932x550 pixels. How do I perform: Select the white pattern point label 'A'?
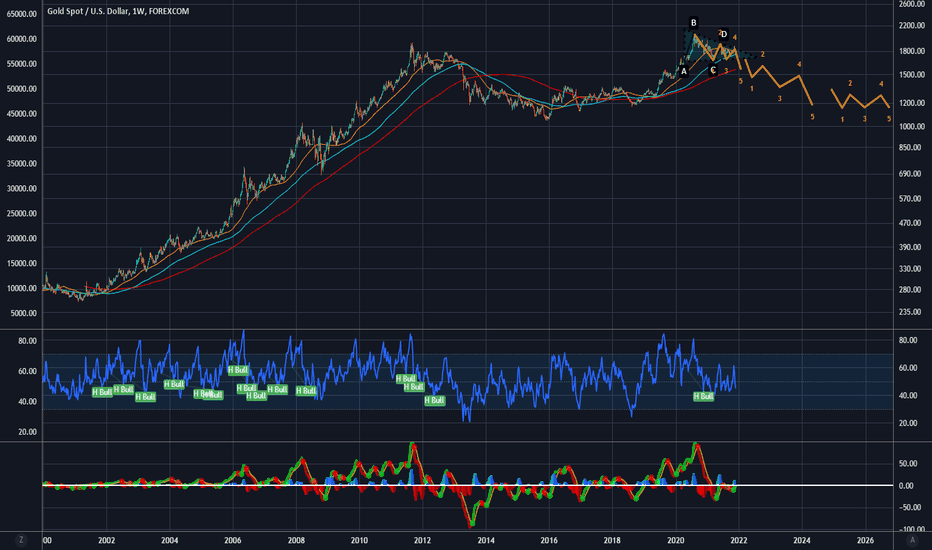pyautogui.click(x=684, y=71)
